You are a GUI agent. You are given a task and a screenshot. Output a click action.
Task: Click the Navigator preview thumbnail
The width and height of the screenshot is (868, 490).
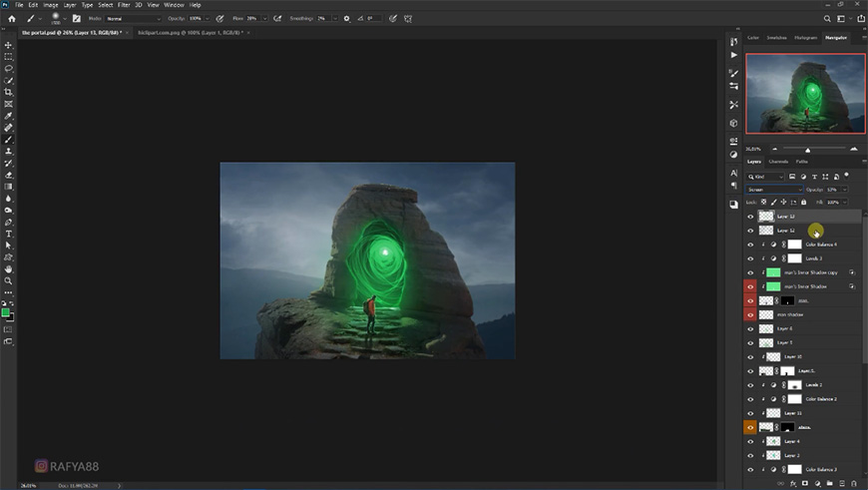coord(805,94)
